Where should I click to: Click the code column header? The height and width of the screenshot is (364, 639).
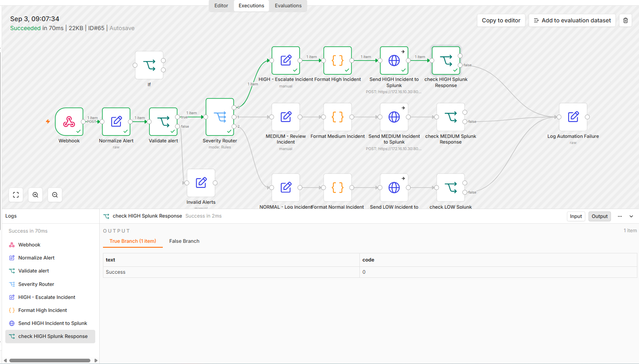click(x=498, y=260)
